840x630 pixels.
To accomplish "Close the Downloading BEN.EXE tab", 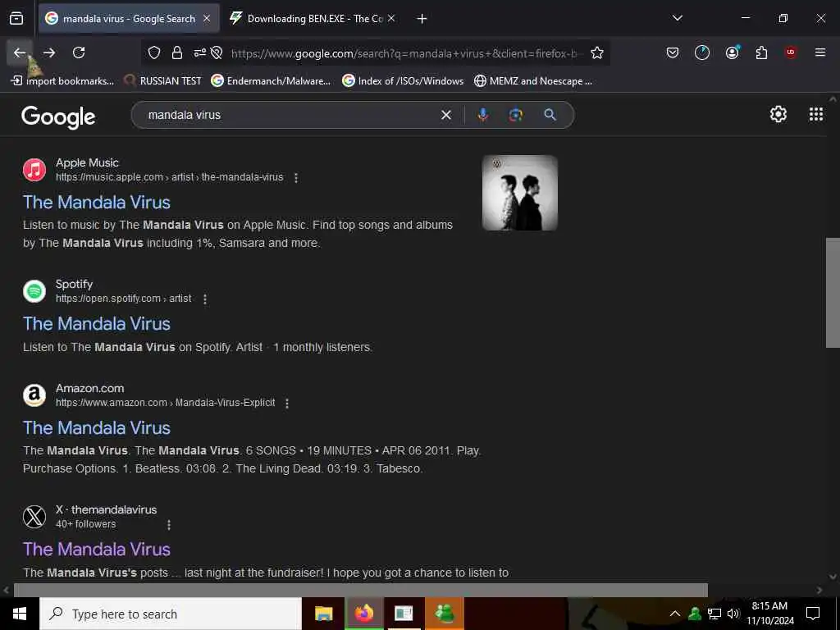I will pyautogui.click(x=391, y=19).
